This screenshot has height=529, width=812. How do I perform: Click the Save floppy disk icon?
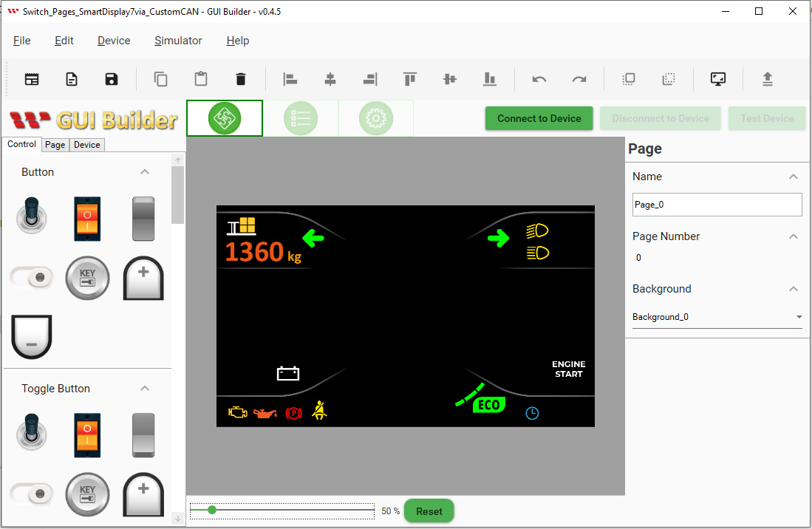click(x=112, y=79)
